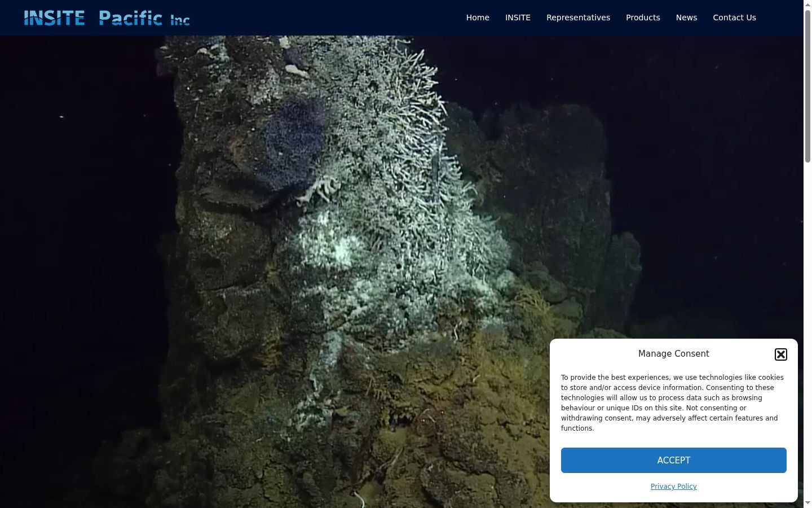The width and height of the screenshot is (812, 508).
Task: Open the Privacy Policy link
Action: tap(674, 487)
